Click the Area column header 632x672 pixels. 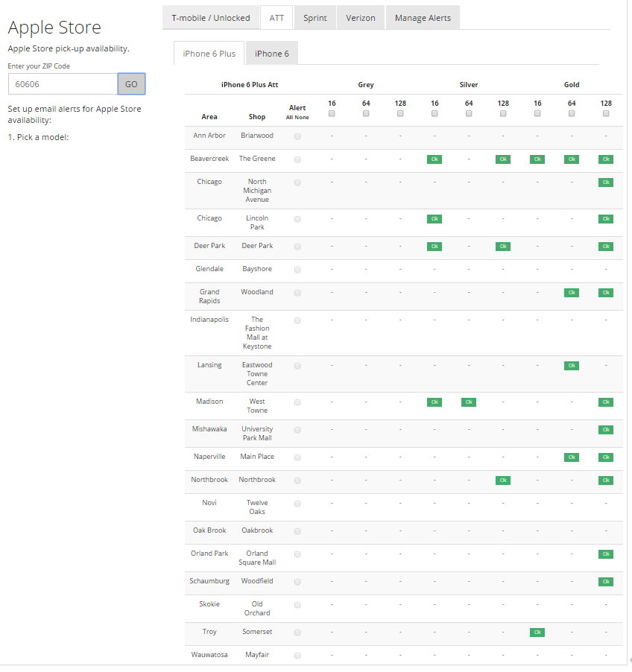pyautogui.click(x=209, y=116)
